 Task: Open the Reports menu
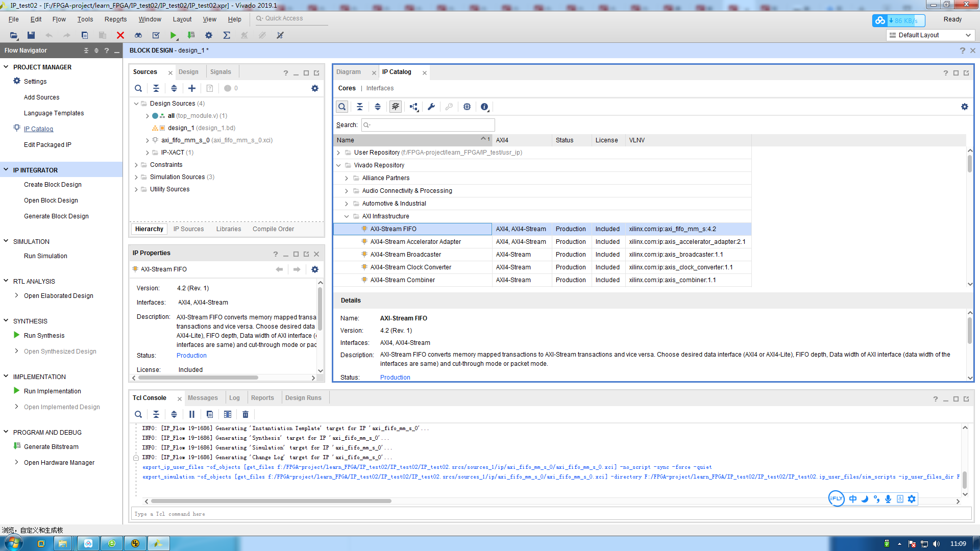tap(115, 19)
